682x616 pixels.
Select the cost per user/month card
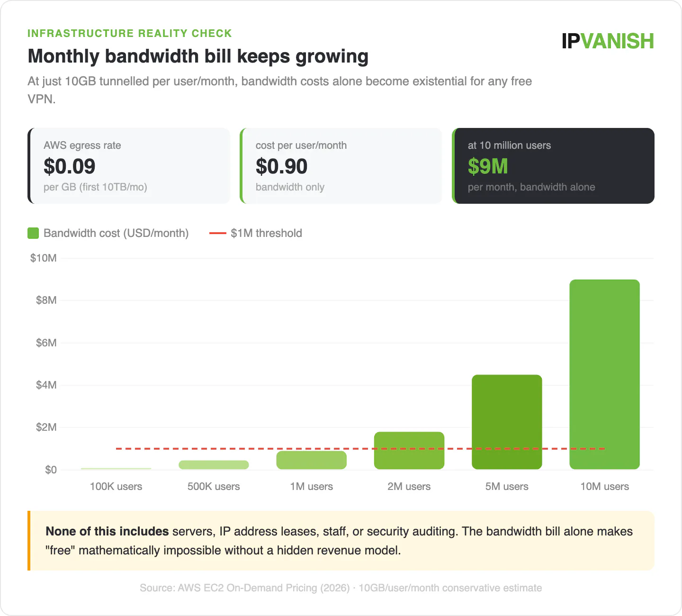(341, 166)
